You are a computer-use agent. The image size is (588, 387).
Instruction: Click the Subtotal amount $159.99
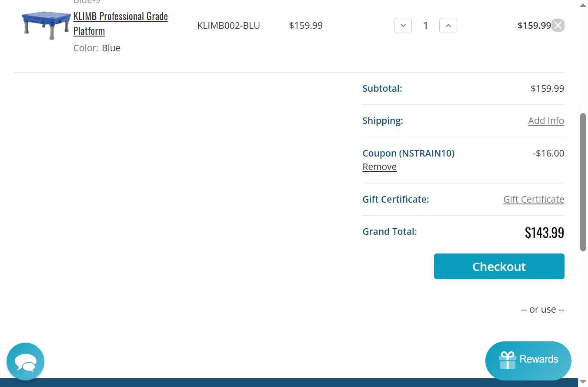point(547,88)
